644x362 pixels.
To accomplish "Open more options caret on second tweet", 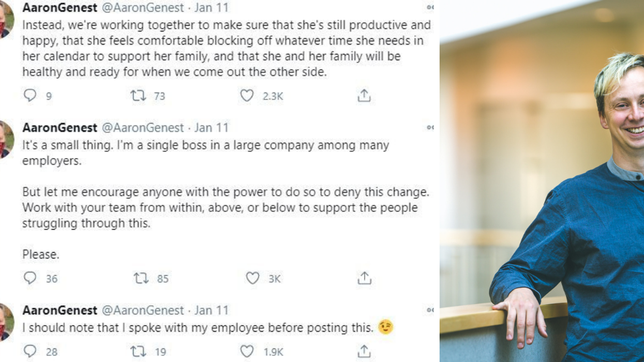I will pos(429,127).
